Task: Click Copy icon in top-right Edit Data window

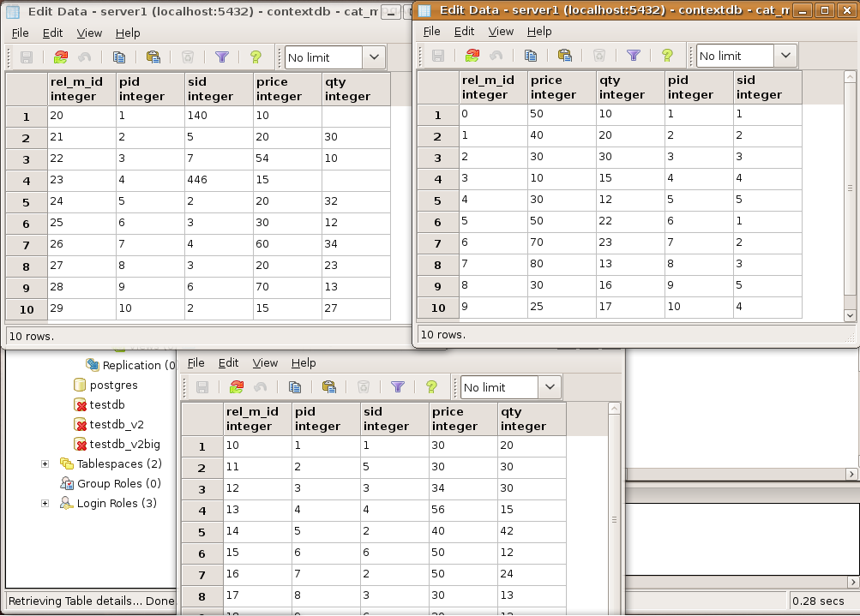Action: pos(531,56)
